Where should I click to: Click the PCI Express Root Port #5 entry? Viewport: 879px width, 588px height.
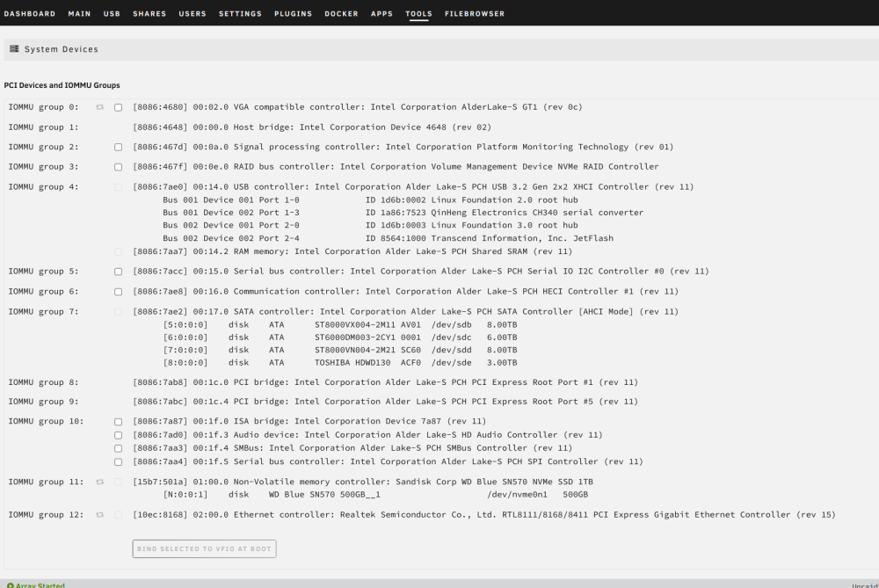(385, 402)
